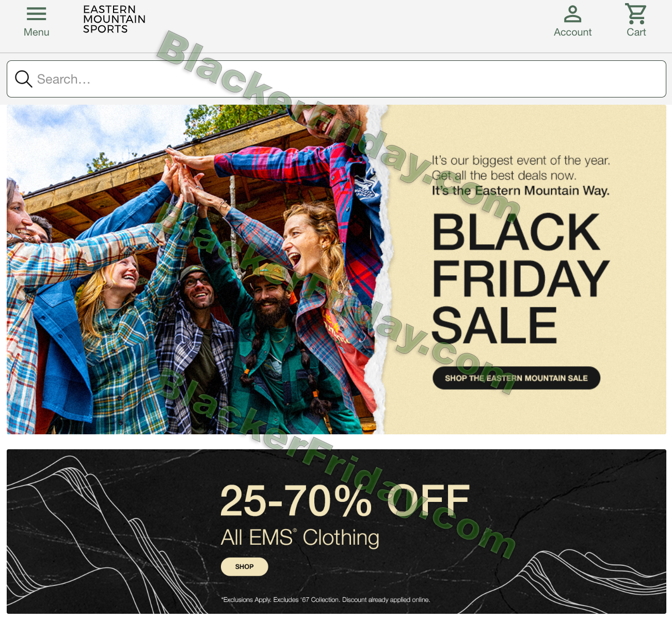
Task: Click the black 25-70% off clothing banner
Action: pyautogui.click(x=336, y=531)
